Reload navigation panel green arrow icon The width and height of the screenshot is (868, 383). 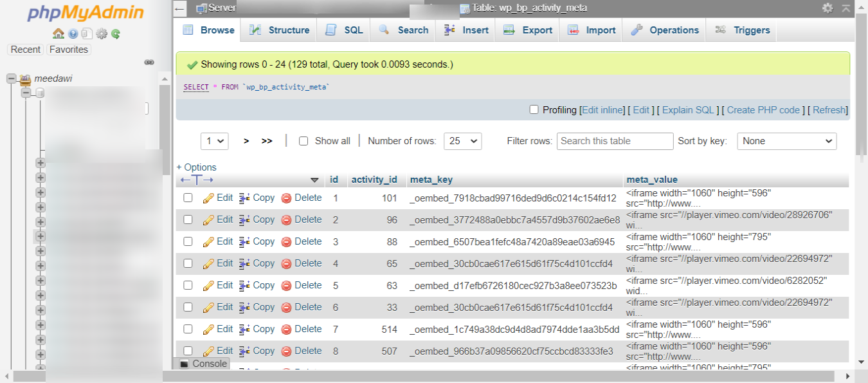[116, 33]
